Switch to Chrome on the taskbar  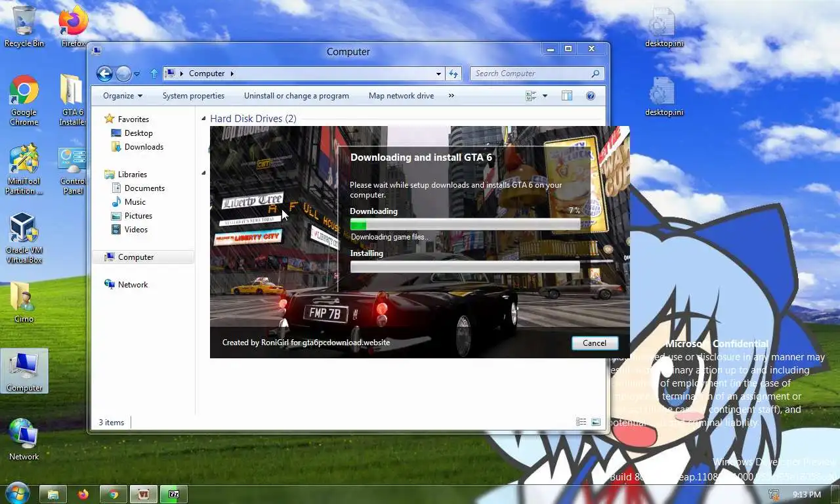(x=114, y=494)
